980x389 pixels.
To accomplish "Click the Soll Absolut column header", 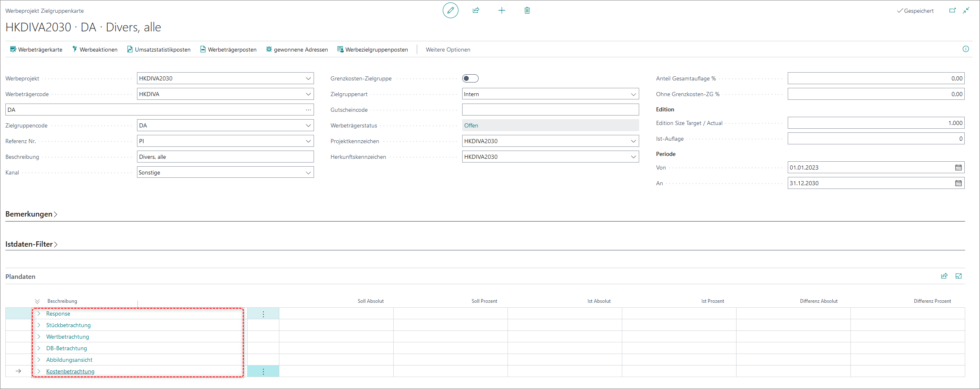I will [x=371, y=301].
